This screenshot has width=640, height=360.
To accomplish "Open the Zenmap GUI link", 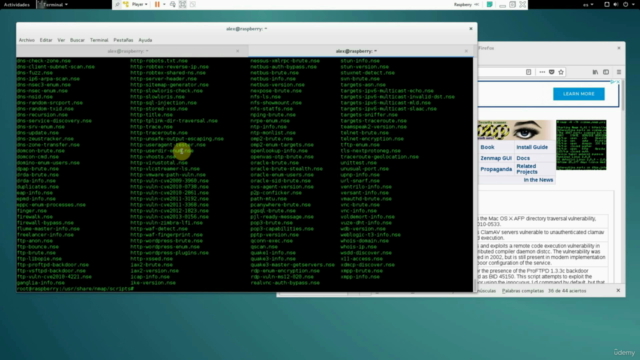I will 496,158.
